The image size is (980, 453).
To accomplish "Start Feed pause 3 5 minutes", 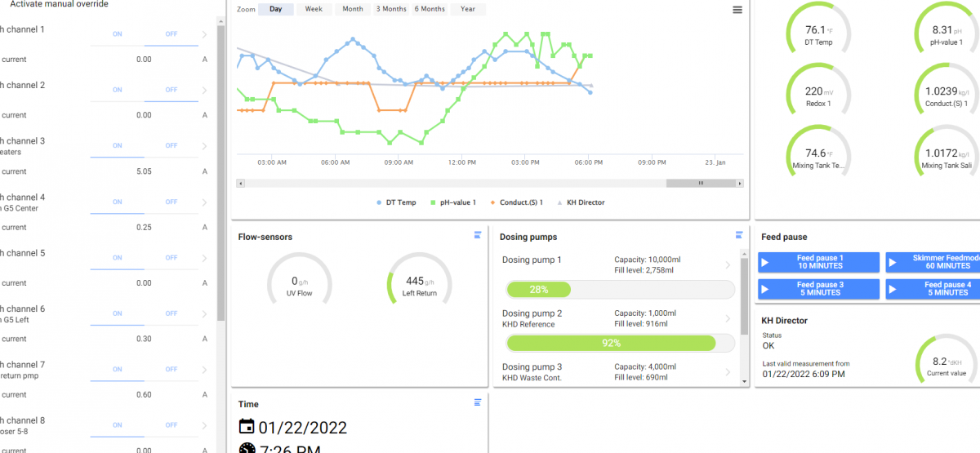I will tap(819, 289).
